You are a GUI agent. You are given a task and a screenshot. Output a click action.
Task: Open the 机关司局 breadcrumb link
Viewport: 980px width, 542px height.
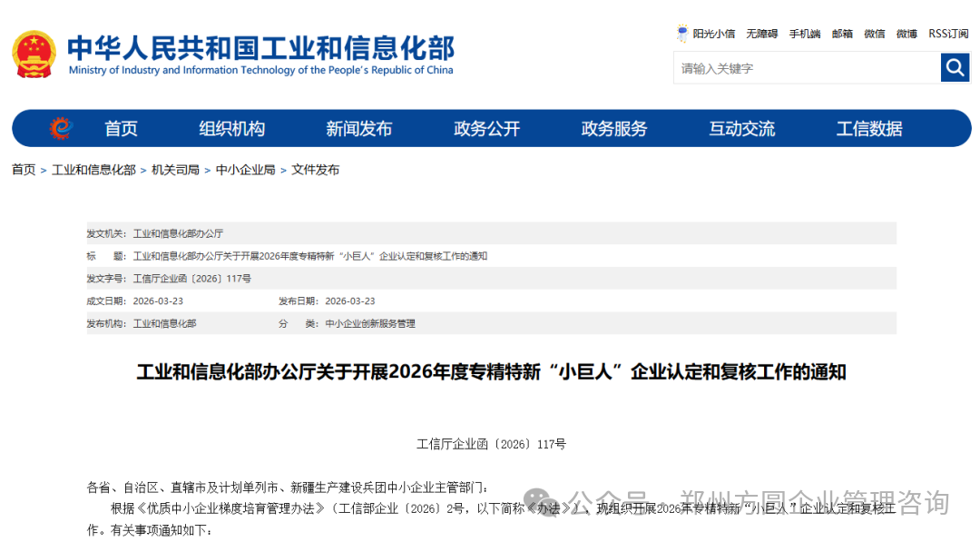(174, 169)
